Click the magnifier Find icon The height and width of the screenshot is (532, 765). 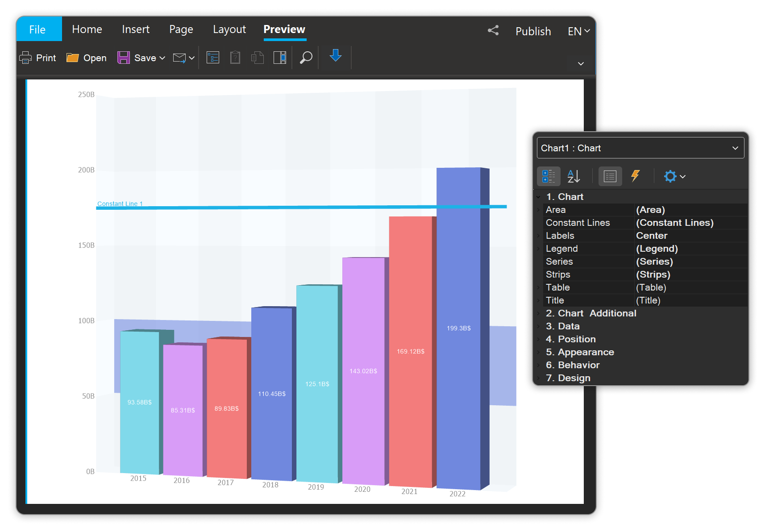point(306,58)
